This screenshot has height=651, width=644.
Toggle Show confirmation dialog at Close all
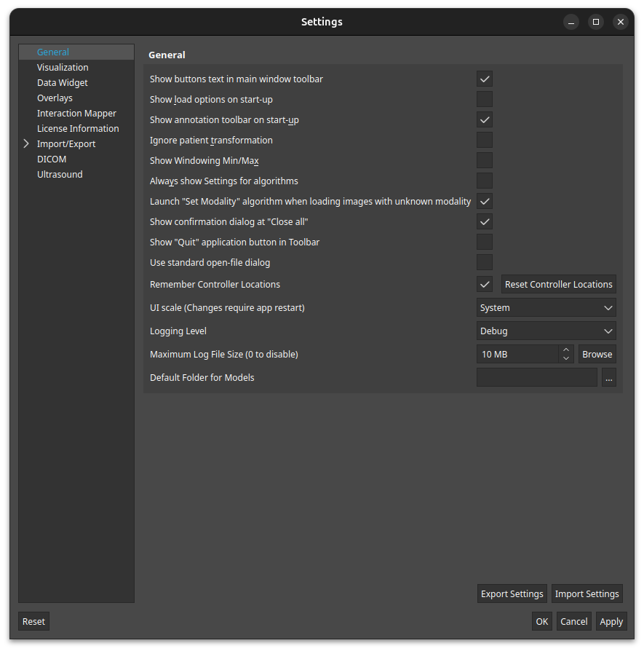pyautogui.click(x=484, y=221)
